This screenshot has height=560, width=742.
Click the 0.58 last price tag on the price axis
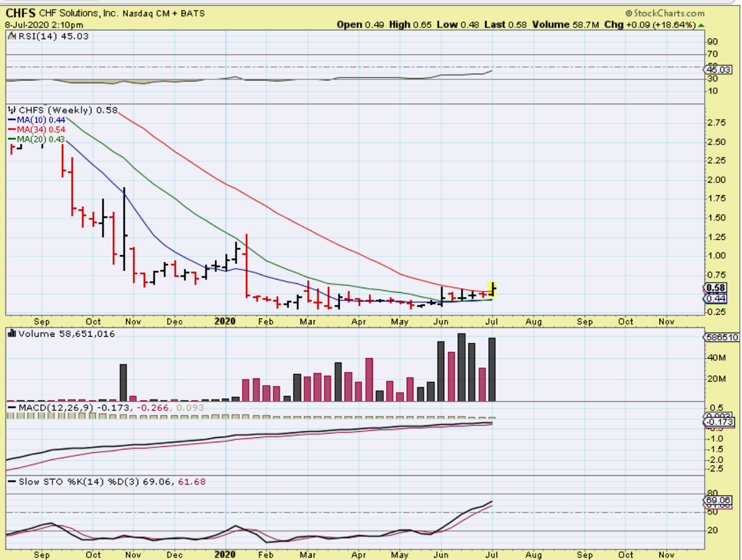716,288
